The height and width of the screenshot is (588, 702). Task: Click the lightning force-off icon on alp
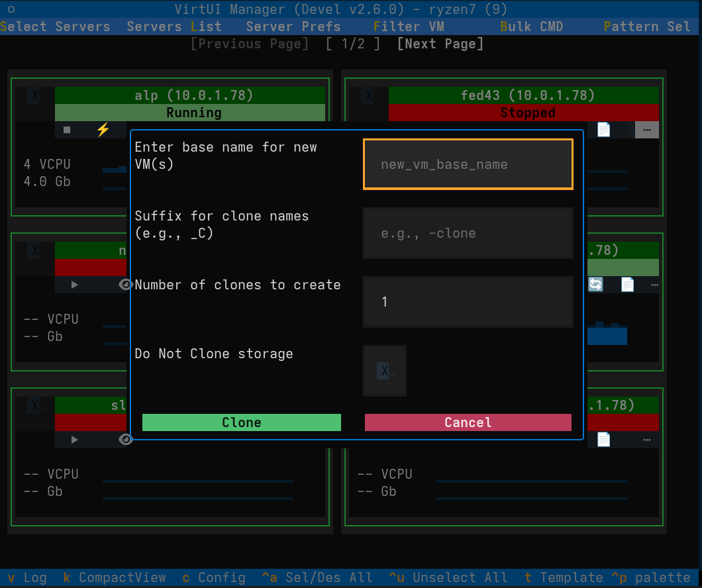click(103, 130)
